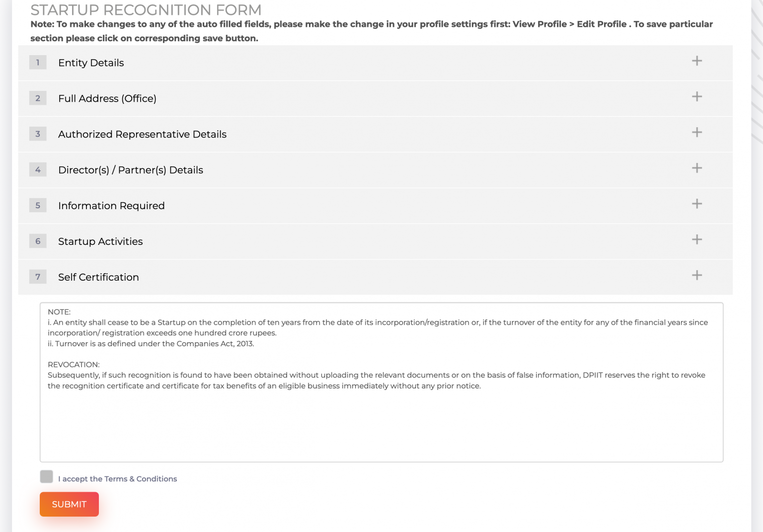Expand the Startup Activities section title
This screenshot has width=763, height=532.
tap(100, 242)
